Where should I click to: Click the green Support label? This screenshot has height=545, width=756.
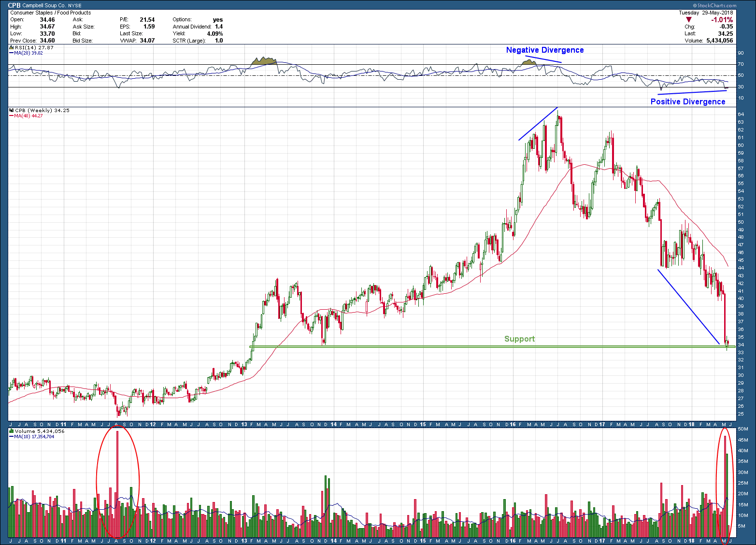click(x=520, y=339)
